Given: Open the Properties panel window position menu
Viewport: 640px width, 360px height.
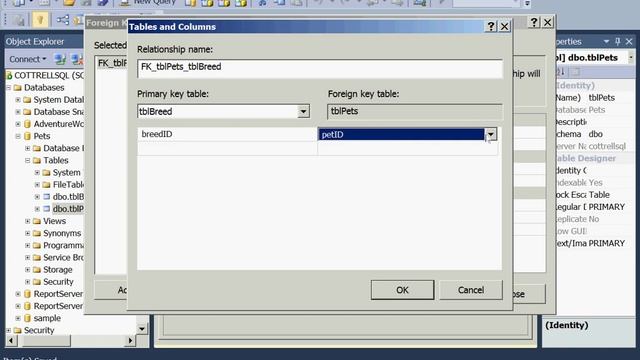Looking at the screenshot, I should click(x=606, y=41).
